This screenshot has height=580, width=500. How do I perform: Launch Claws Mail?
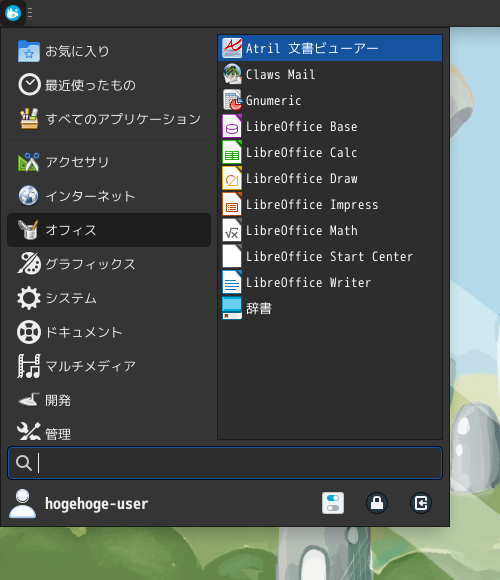click(330, 74)
